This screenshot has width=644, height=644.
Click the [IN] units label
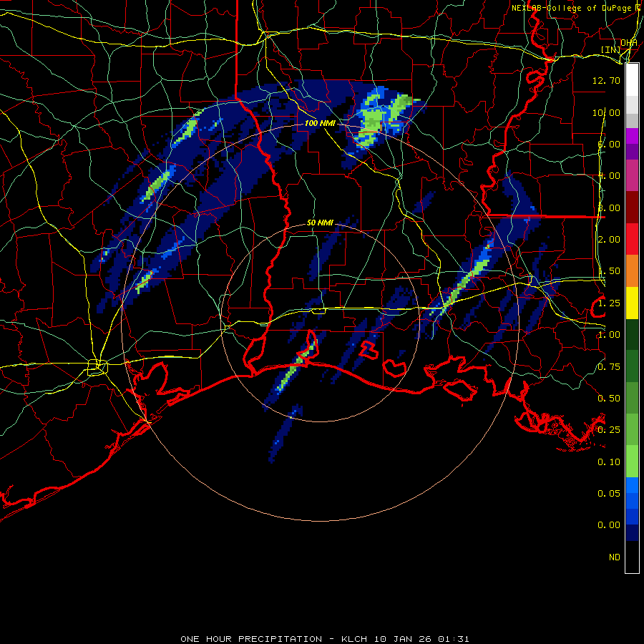tap(611, 49)
